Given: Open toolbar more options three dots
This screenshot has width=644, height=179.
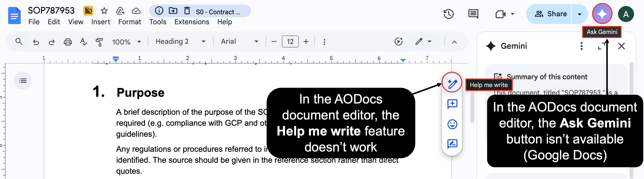Looking at the screenshot, I should point(324,42).
